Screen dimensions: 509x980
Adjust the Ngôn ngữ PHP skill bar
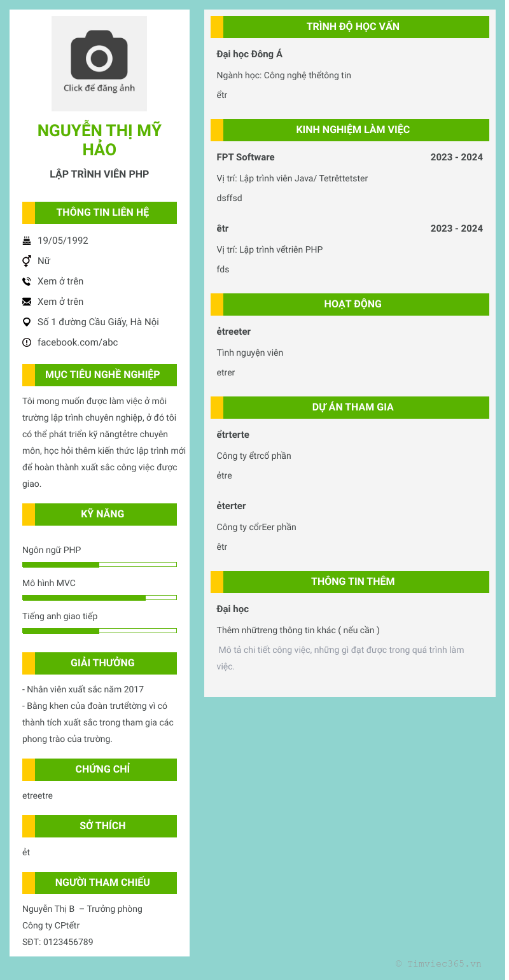tap(99, 564)
